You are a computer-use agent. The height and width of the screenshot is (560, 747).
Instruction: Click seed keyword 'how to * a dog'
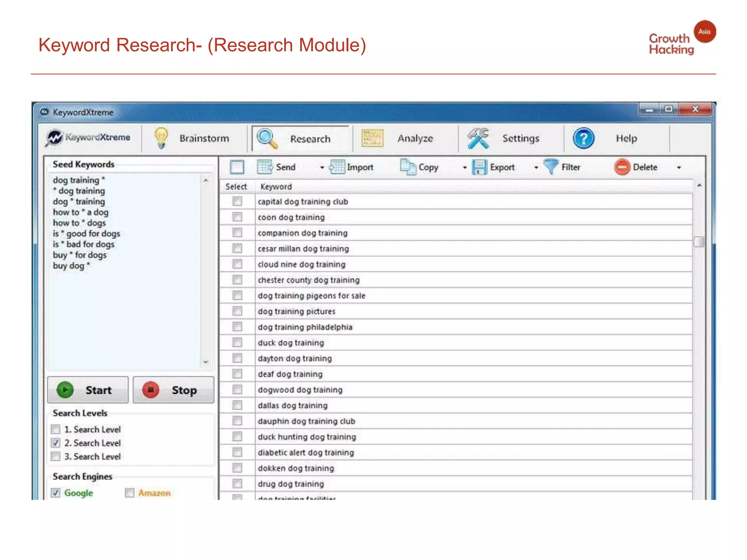coord(81,212)
